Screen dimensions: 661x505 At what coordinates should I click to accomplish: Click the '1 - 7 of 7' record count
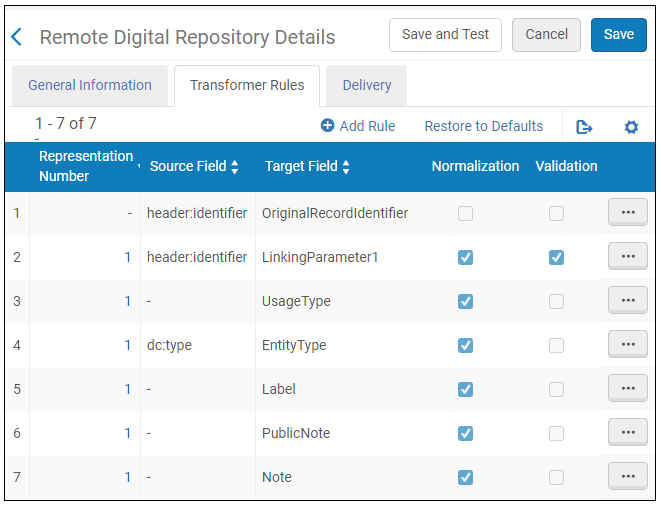tap(66, 124)
